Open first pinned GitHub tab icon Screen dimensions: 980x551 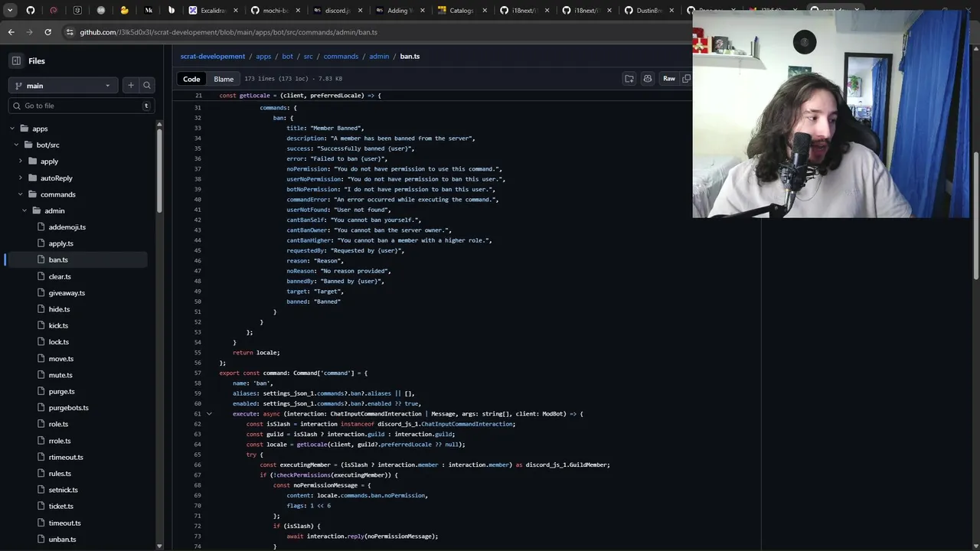[x=31, y=11]
